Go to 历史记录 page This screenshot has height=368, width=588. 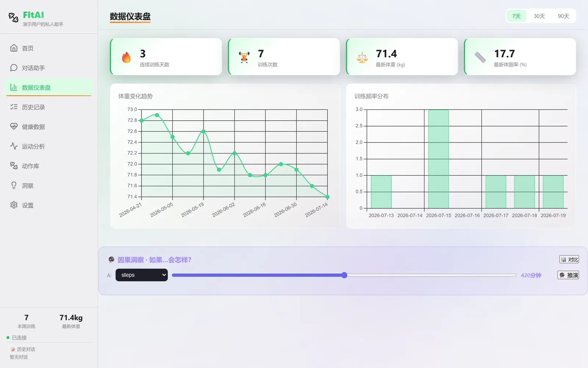pyautogui.click(x=49, y=107)
